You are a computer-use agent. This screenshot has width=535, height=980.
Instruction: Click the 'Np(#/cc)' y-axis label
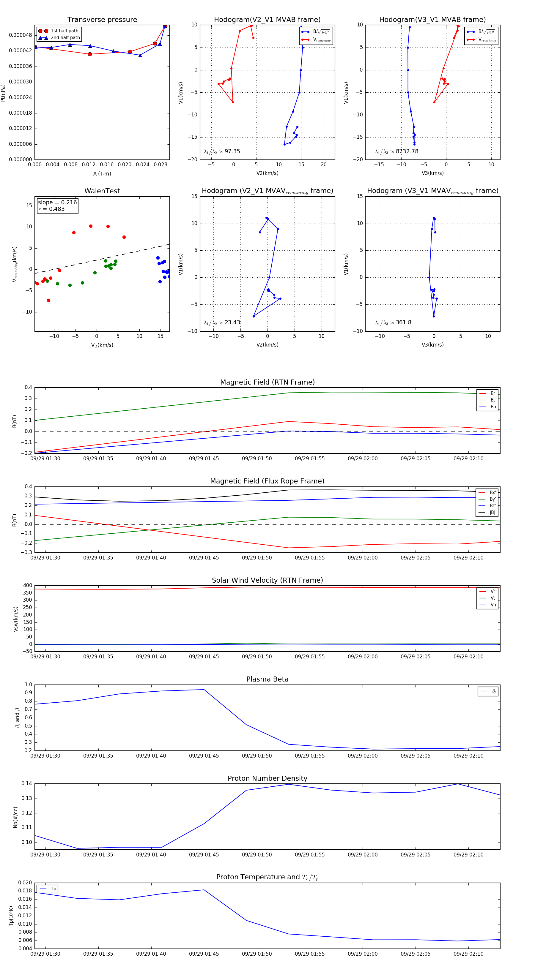[16, 817]
